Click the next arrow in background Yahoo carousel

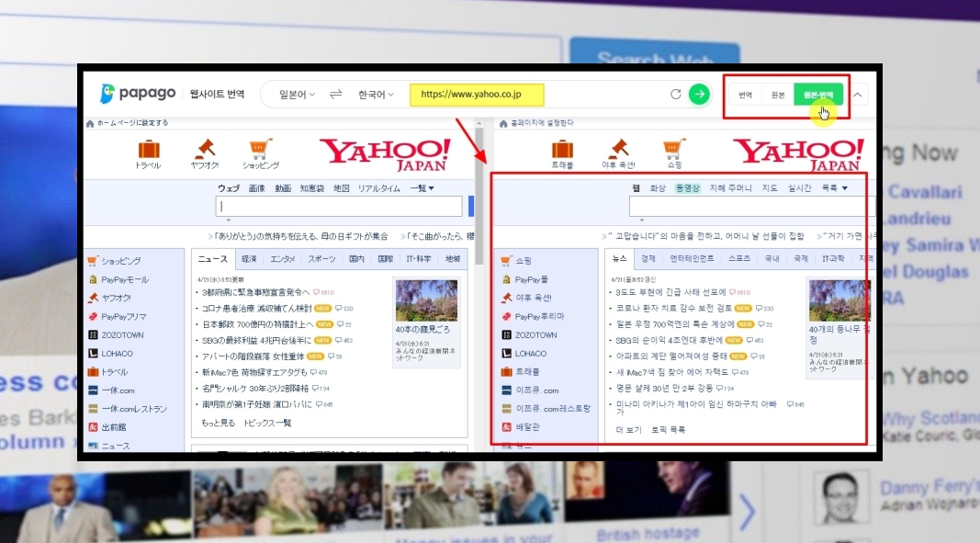click(748, 511)
